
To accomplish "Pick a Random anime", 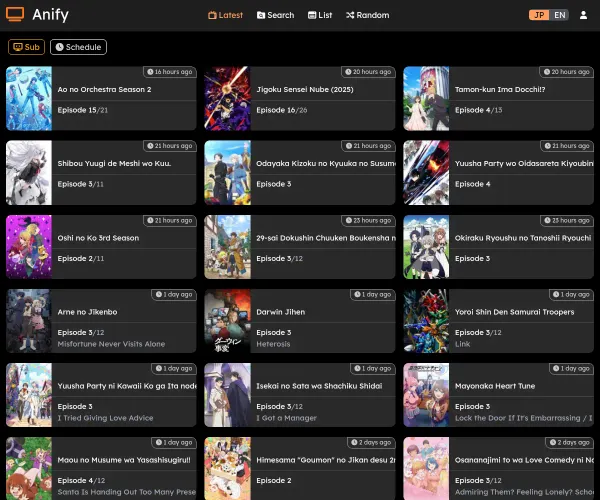I will (367, 15).
